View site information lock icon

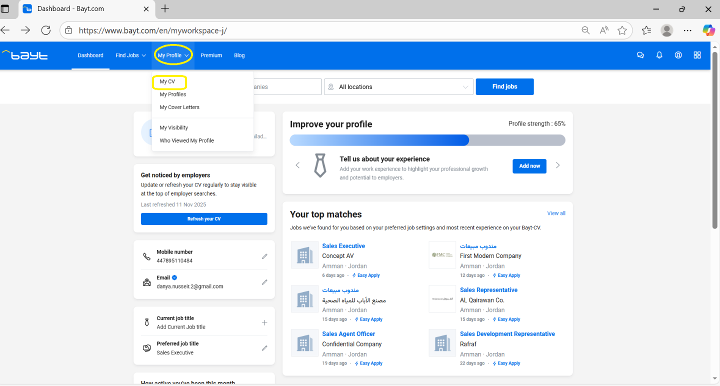coord(68,30)
